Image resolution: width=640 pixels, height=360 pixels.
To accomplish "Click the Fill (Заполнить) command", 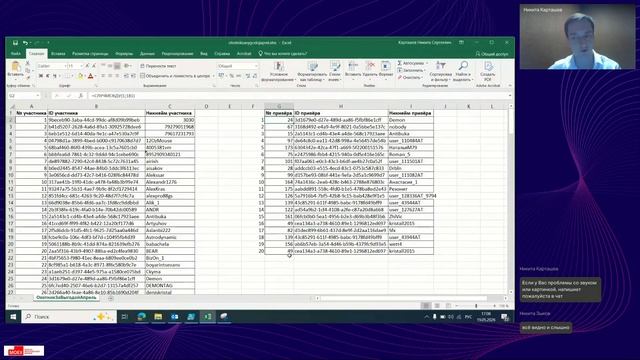I will [x=411, y=70].
